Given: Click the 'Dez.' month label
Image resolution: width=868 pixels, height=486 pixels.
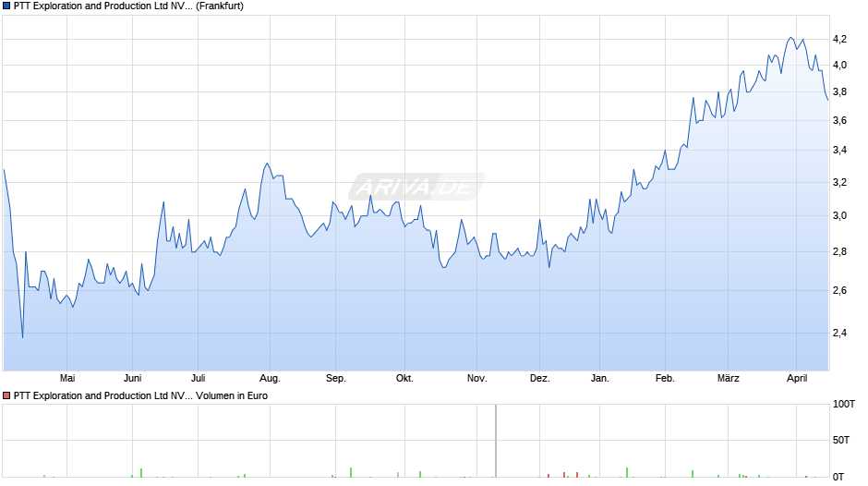Looking at the screenshot, I should coord(540,379).
